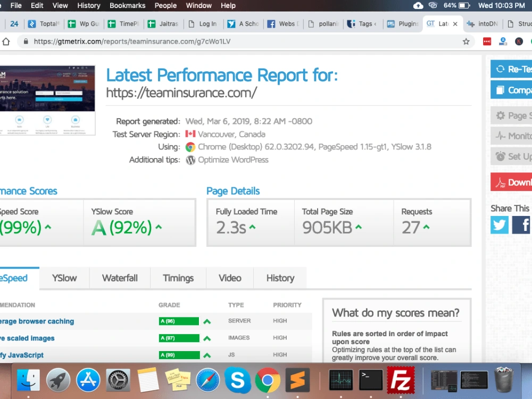The height and width of the screenshot is (399, 532).
Task: Select the PageSpeed tab
Action: click(19, 278)
